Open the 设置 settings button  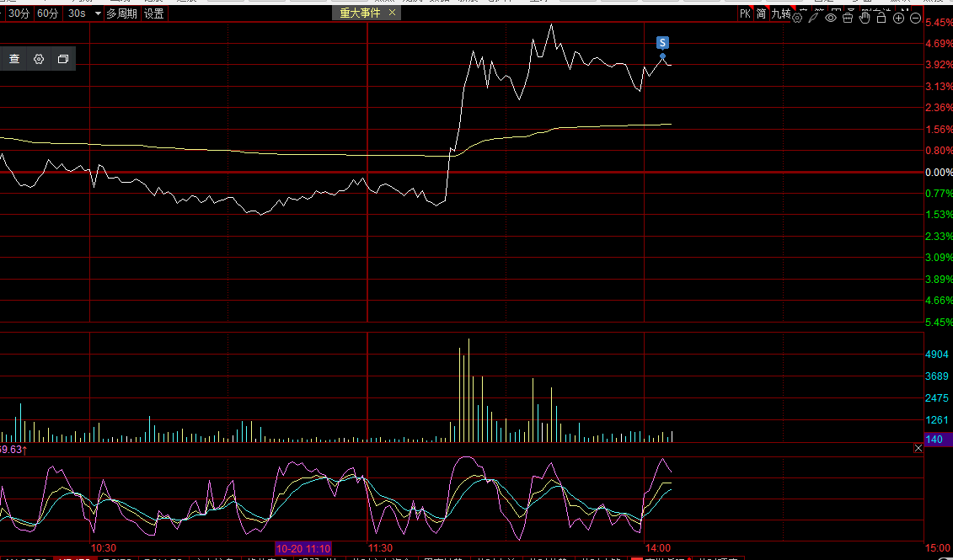point(153,13)
